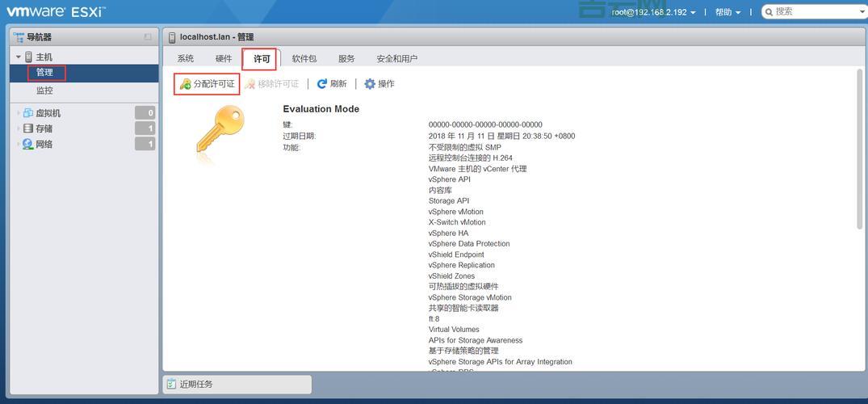Expand the Storage (存储) tree node
This screenshot has height=404, width=868.
18,128
